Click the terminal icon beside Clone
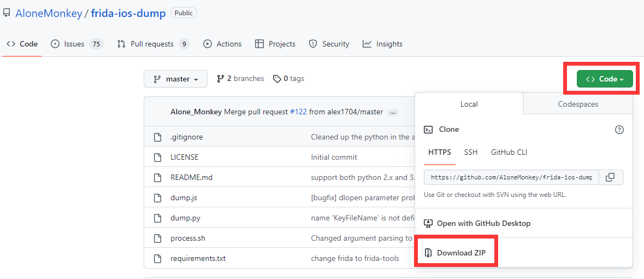Image resolution: width=644 pixels, height=279 pixels. 429,130
